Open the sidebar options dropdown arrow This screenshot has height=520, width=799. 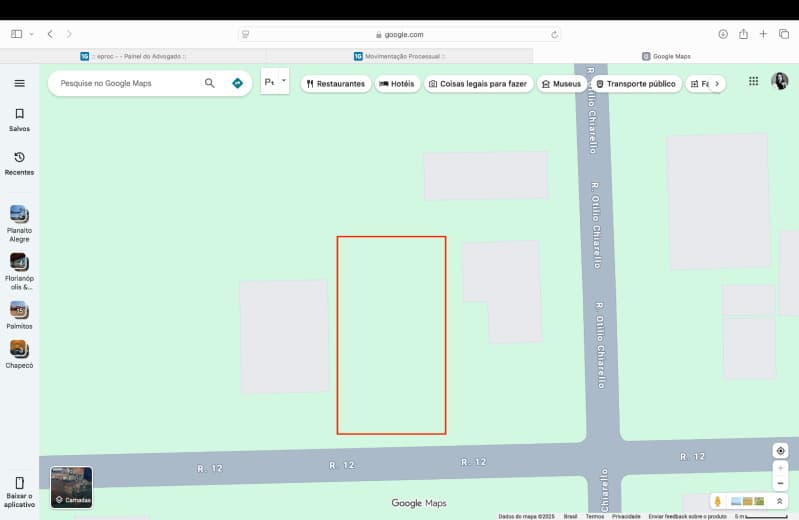32,34
